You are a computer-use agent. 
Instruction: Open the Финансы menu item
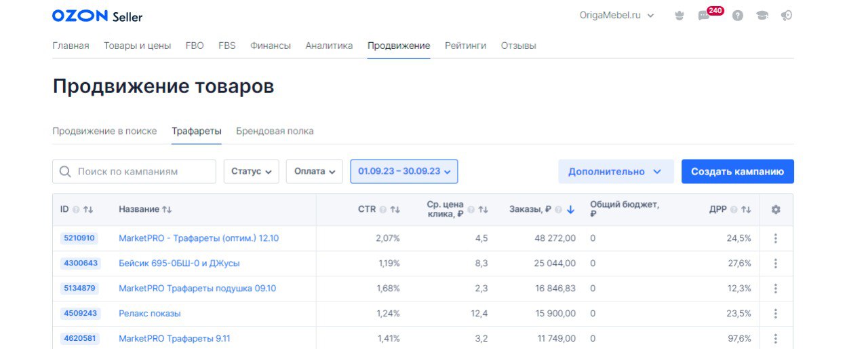pyautogui.click(x=271, y=45)
